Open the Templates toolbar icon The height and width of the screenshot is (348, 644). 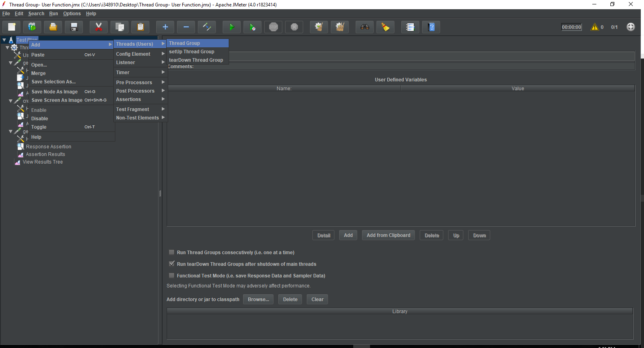[32, 27]
